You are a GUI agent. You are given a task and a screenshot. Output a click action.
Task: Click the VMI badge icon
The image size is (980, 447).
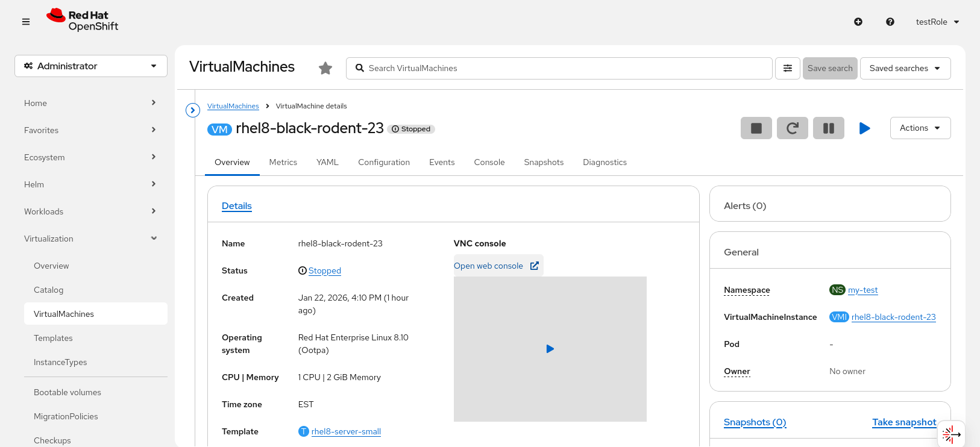coord(839,317)
